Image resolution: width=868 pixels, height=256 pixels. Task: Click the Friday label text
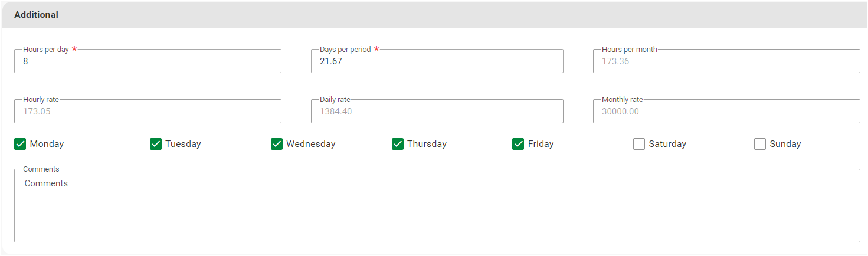point(541,144)
